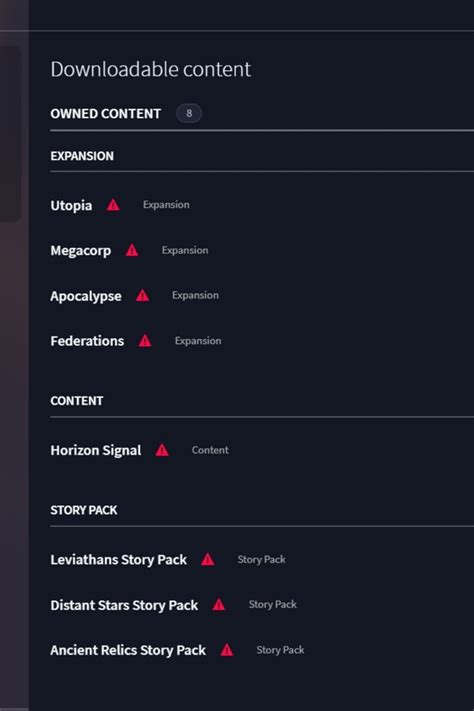Open the Apocalypse DLC entry
The image size is (474, 711).
[86, 296]
